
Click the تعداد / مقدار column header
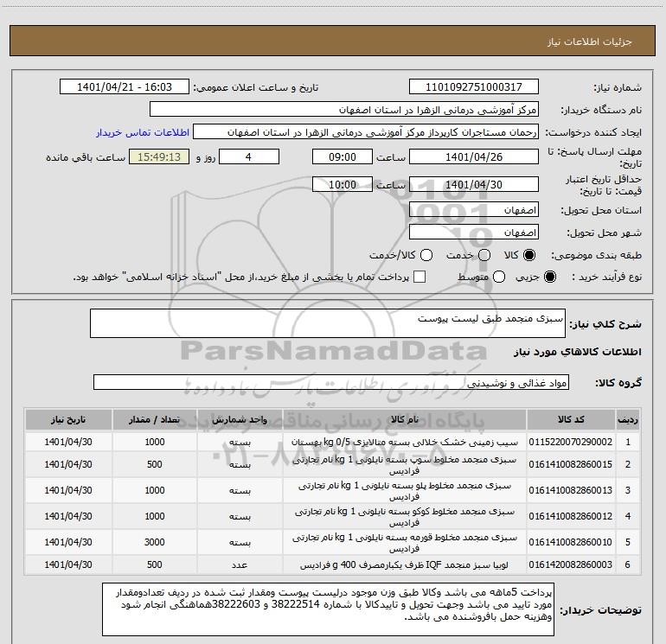pos(154,419)
